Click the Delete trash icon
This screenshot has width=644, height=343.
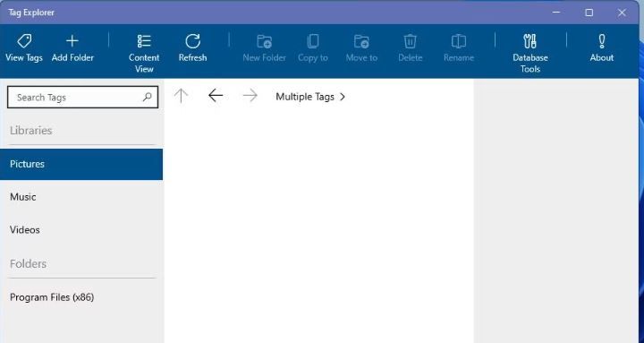point(410,41)
